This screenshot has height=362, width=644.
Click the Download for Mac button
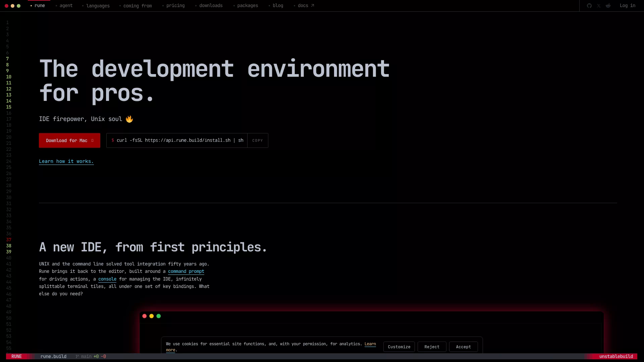tap(69, 140)
